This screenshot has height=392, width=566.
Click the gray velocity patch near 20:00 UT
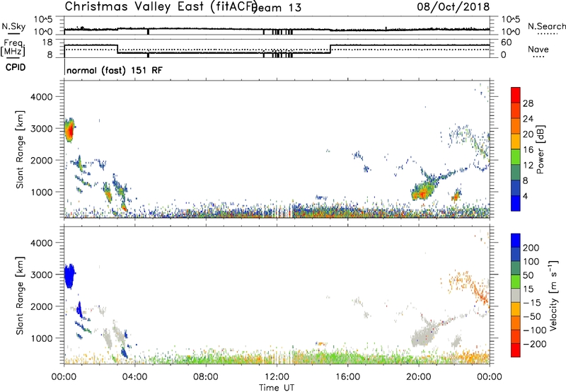(x=424, y=335)
